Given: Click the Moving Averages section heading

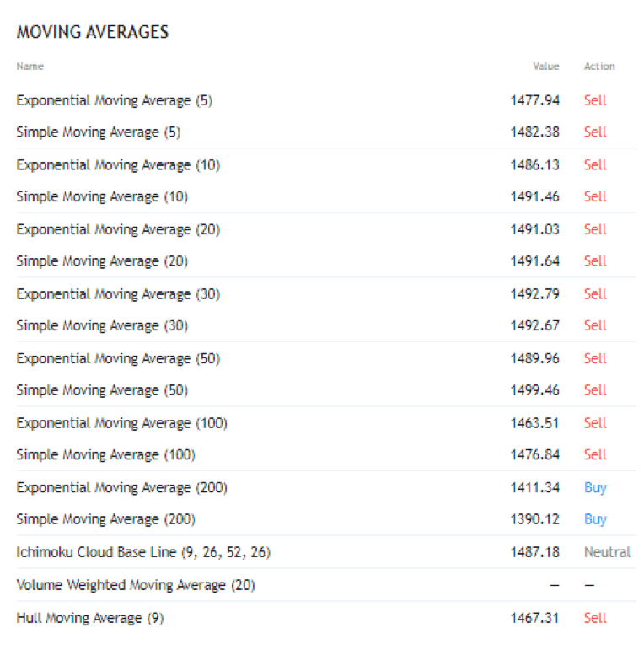Looking at the screenshot, I should [93, 32].
